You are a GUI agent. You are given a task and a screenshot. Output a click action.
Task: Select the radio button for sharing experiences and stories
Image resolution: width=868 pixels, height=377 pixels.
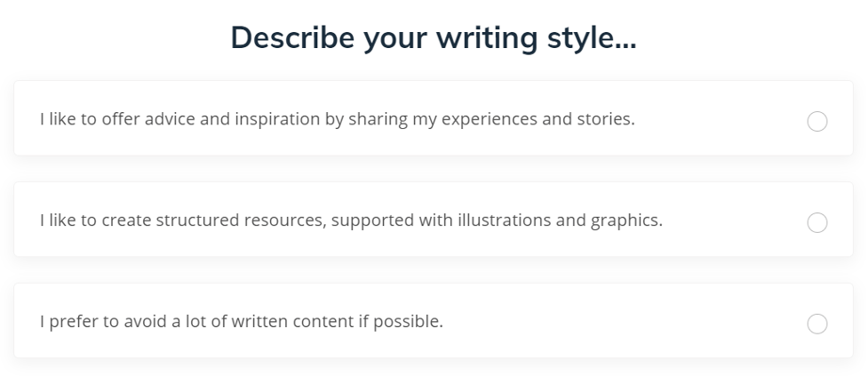click(x=816, y=121)
